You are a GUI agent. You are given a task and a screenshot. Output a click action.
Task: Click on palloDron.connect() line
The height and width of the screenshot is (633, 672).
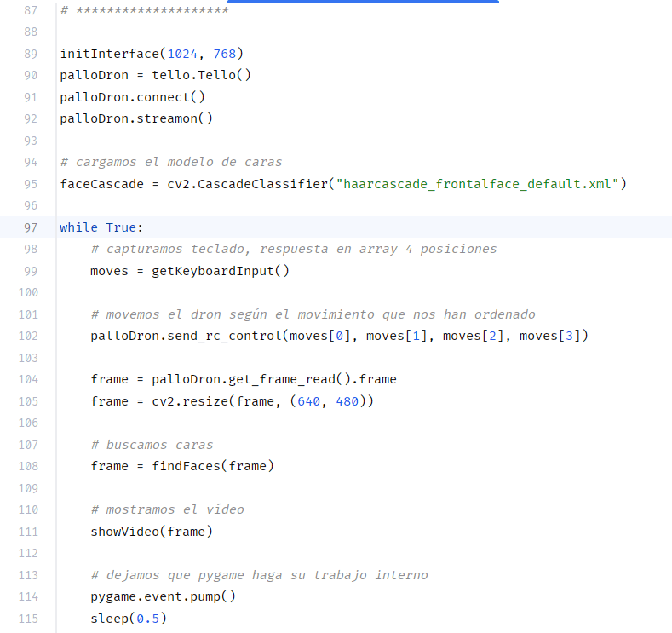point(132,97)
